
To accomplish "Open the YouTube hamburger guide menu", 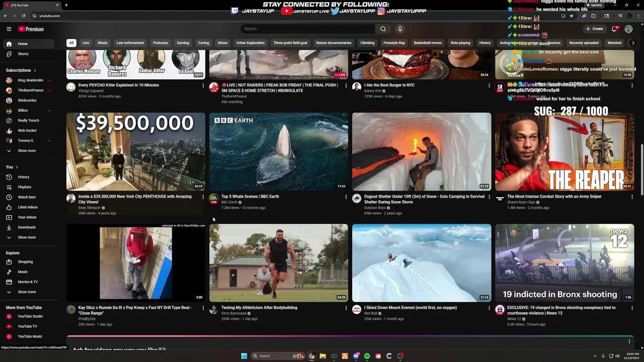I will 9,29.
